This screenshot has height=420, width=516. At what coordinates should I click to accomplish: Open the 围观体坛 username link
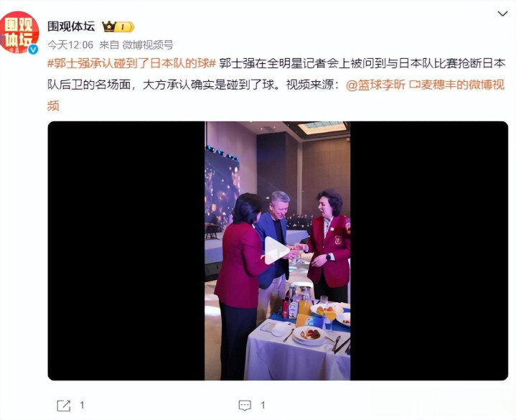[71, 27]
